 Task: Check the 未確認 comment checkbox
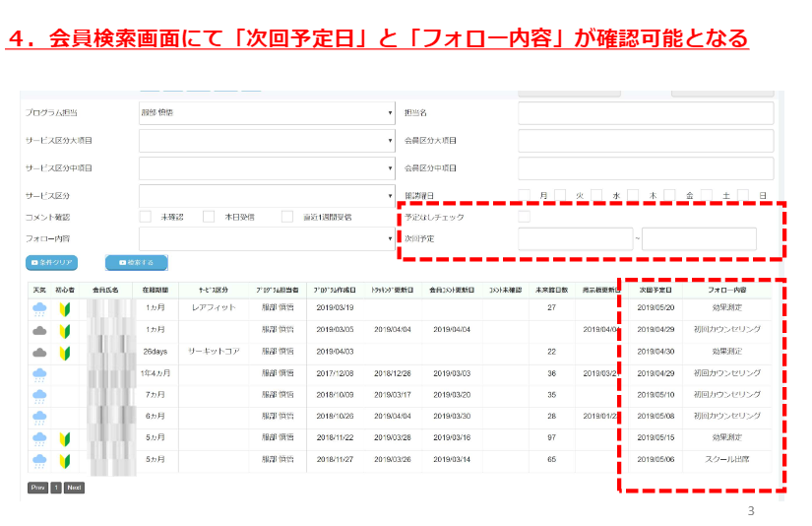pyautogui.click(x=145, y=217)
